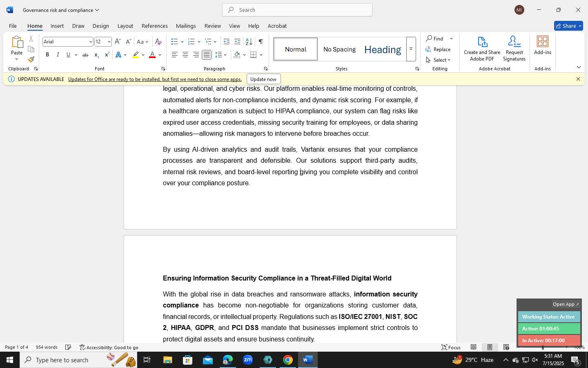The height and width of the screenshot is (368, 588).
Task: Open the Review tab
Action: (212, 26)
